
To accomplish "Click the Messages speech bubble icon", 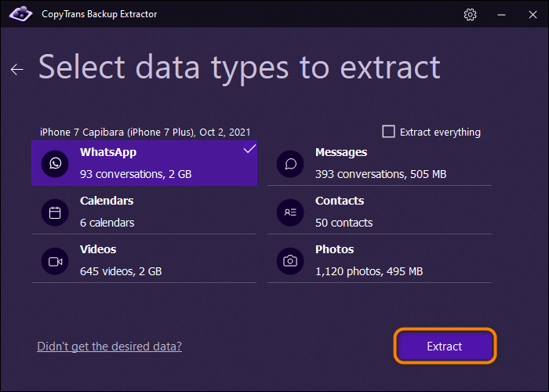I will pyautogui.click(x=290, y=164).
